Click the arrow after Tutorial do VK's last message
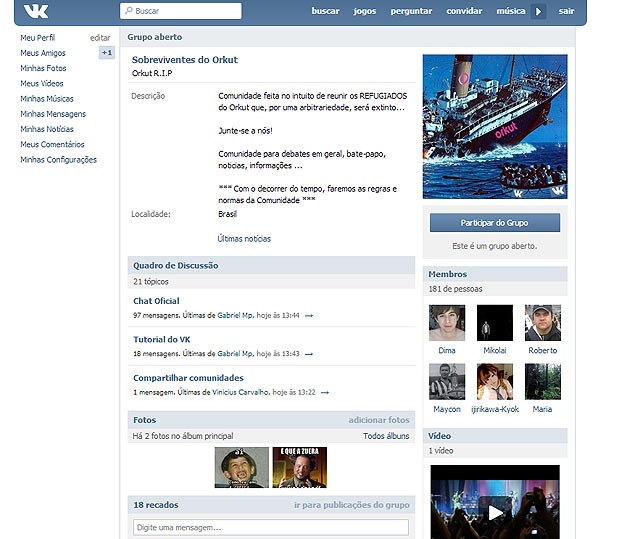This screenshot has height=539, width=635. 309,354
